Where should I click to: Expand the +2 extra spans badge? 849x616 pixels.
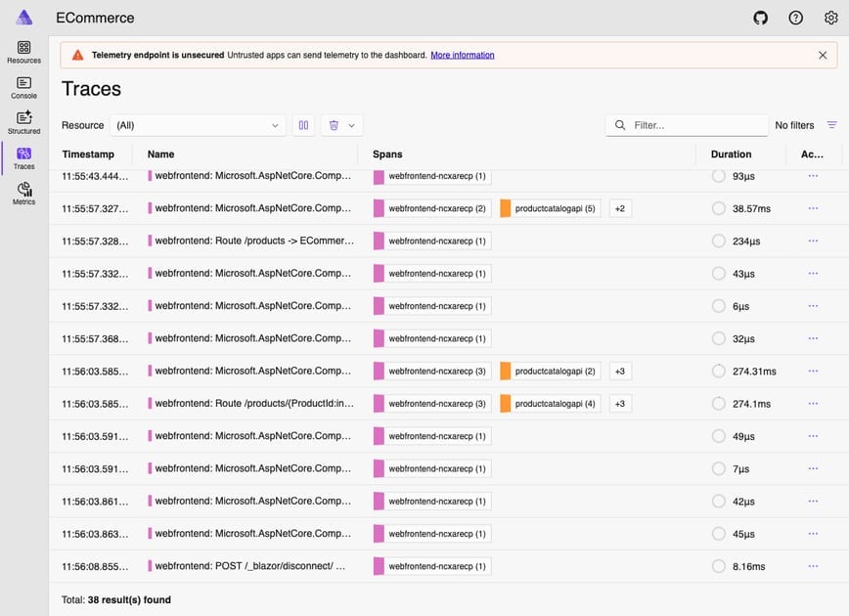click(620, 208)
